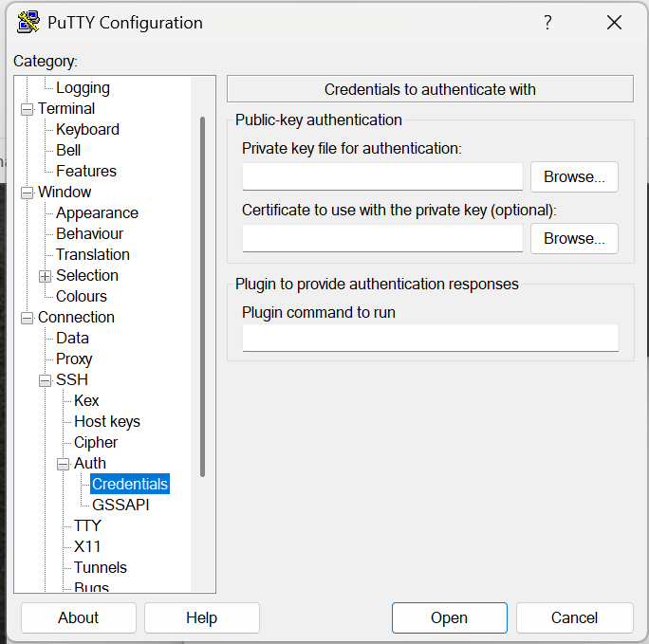Click the Private key file input field
This screenshot has width=649, height=644.
click(382, 177)
